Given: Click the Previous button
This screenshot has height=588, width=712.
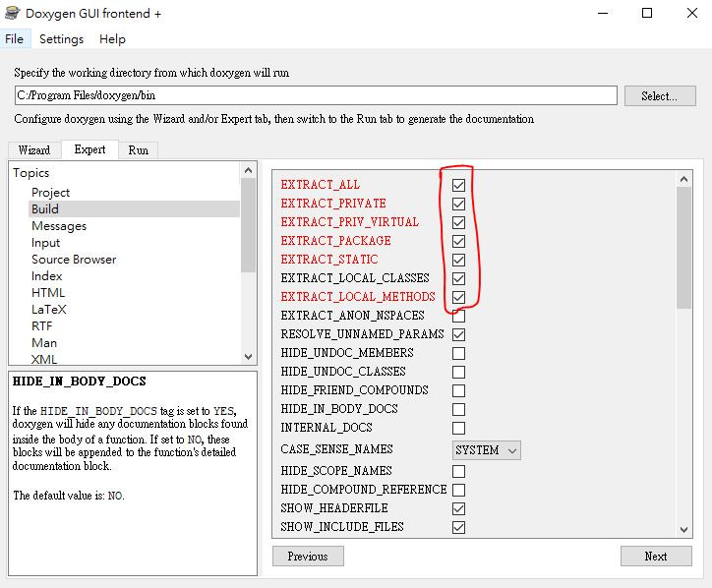Looking at the screenshot, I should [x=308, y=557].
